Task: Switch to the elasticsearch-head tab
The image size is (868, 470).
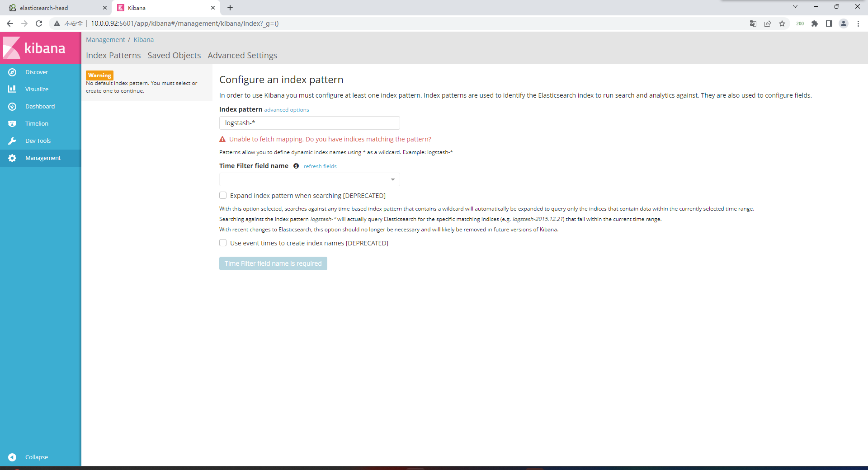Action: point(57,8)
